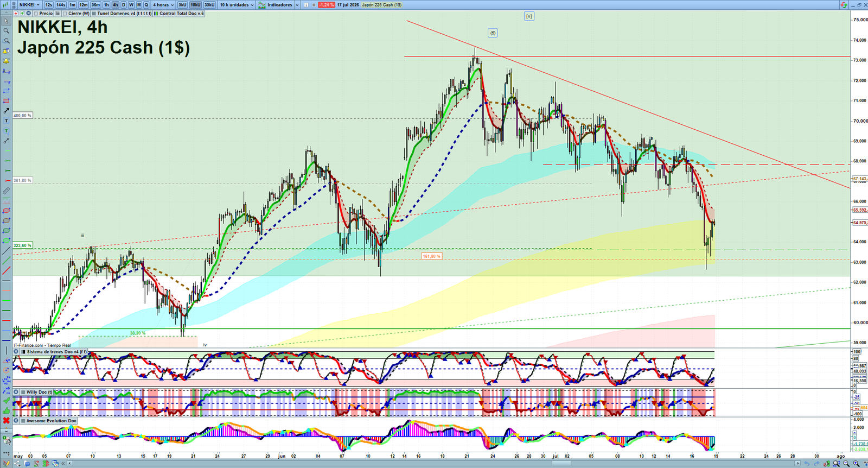Click the 361,80 % Fibonacci label
Viewport: 868px width, 468px height.
[22, 180]
